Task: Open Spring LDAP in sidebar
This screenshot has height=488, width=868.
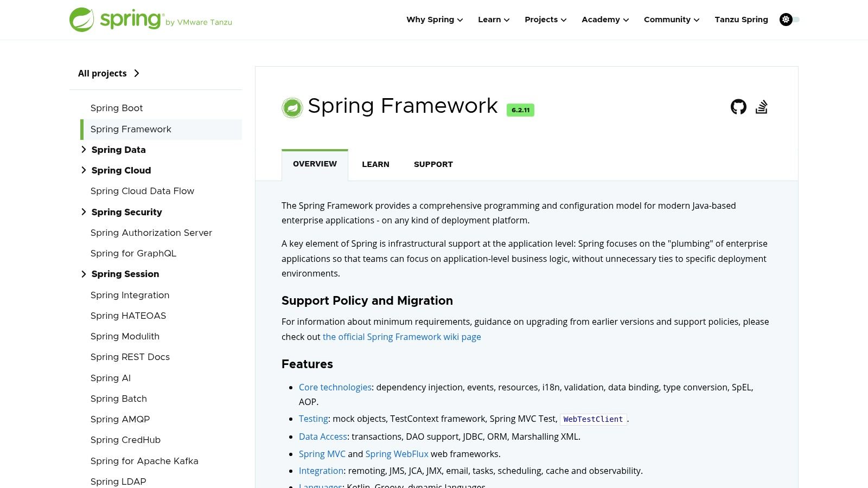Action: pos(118,481)
